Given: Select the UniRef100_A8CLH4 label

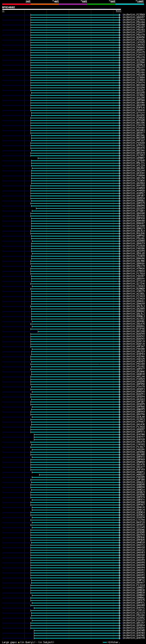Looking at the screenshot, I should (x=134, y=377).
